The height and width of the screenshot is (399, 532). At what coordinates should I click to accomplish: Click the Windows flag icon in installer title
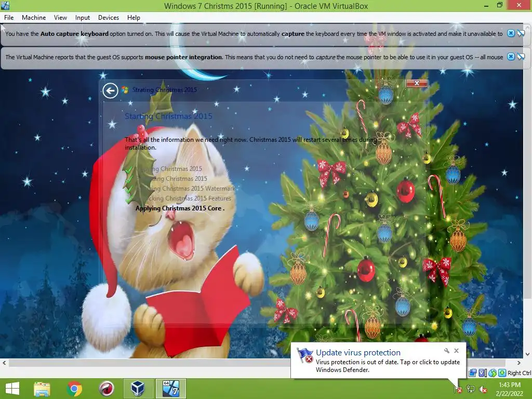[x=125, y=89]
